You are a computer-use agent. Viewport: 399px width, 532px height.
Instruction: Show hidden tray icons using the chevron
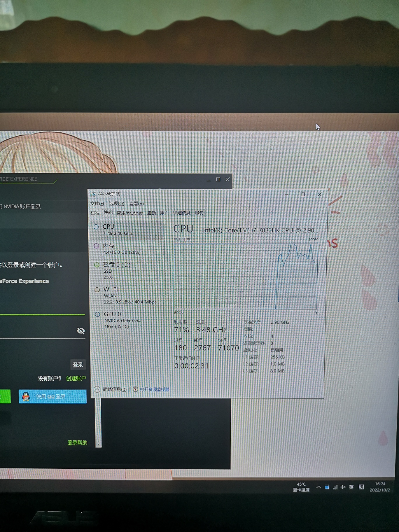(x=318, y=487)
